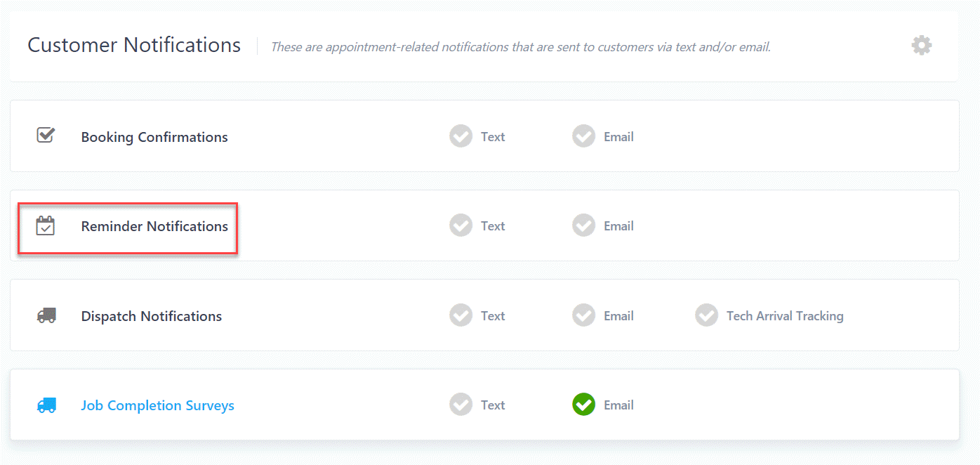Click the Booking Confirmations checkbox icon
980x465 pixels.
pyautogui.click(x=46, y=135)
